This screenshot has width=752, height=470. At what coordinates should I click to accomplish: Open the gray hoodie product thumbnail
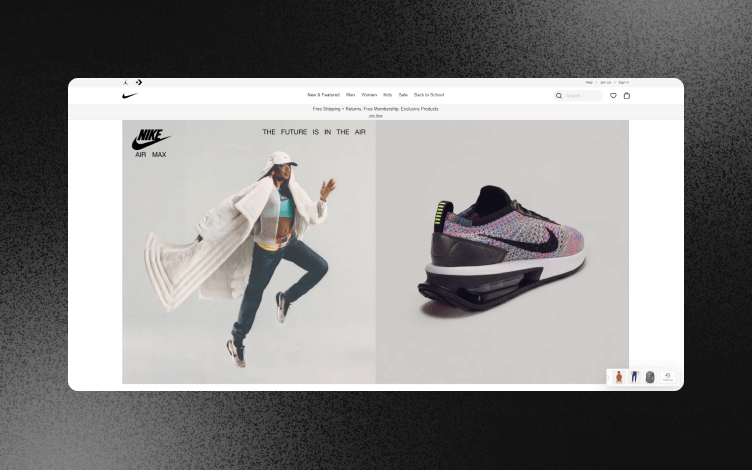[650, 377]
